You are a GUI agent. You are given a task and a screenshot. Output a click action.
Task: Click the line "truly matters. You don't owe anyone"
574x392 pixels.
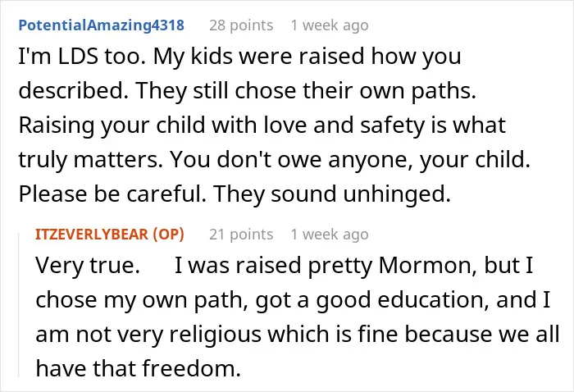275,160
